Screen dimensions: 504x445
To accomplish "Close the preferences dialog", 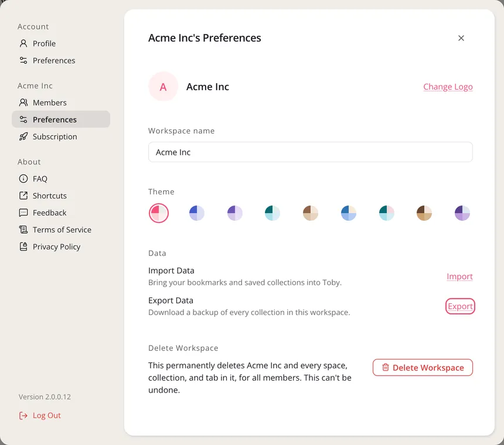I will pyautogui.click(x=461, y=38).
